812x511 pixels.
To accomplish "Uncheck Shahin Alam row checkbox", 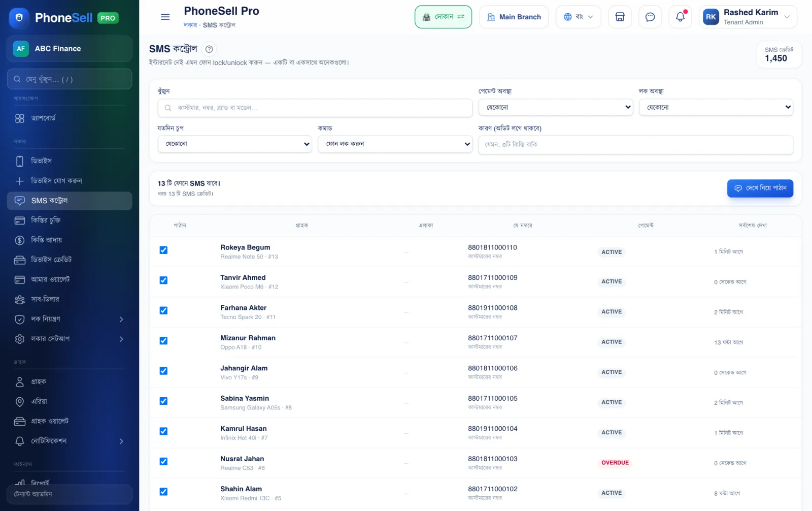I will (x=163, y=492).
